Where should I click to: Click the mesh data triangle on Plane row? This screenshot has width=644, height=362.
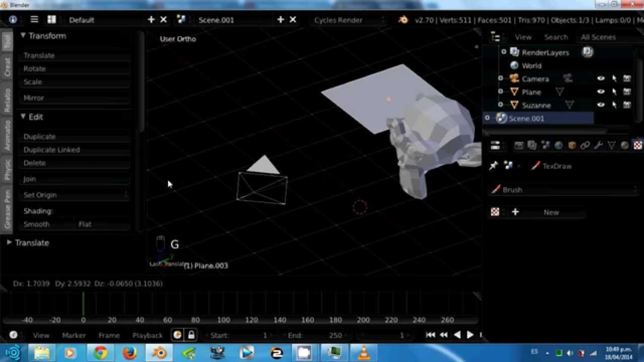tap(559, 92)
